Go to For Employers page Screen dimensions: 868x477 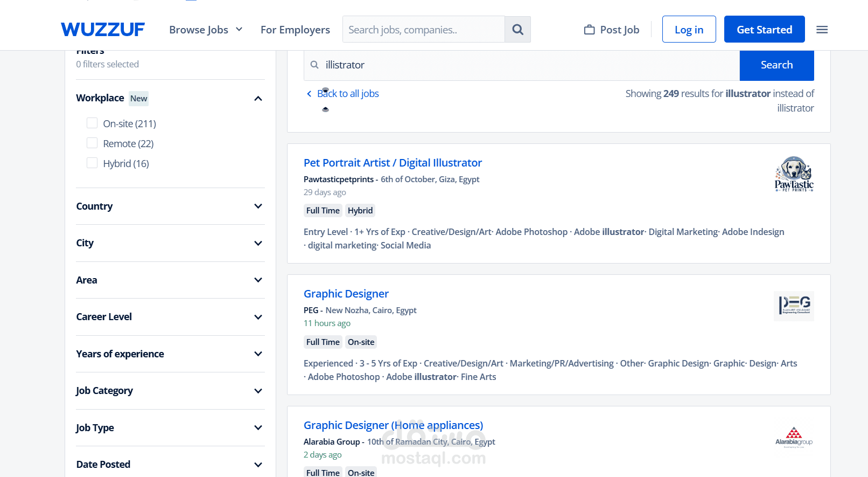tap(295, 30)
